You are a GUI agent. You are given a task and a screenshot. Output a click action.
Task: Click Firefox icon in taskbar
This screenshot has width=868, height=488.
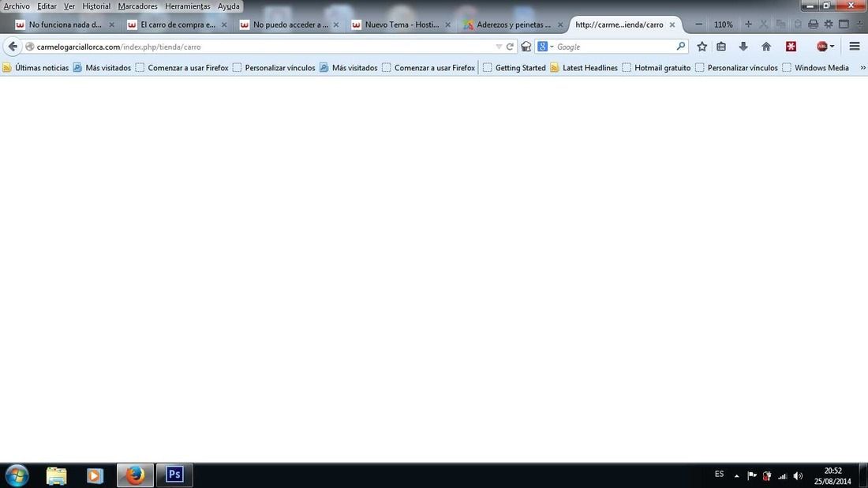(135, 475)
